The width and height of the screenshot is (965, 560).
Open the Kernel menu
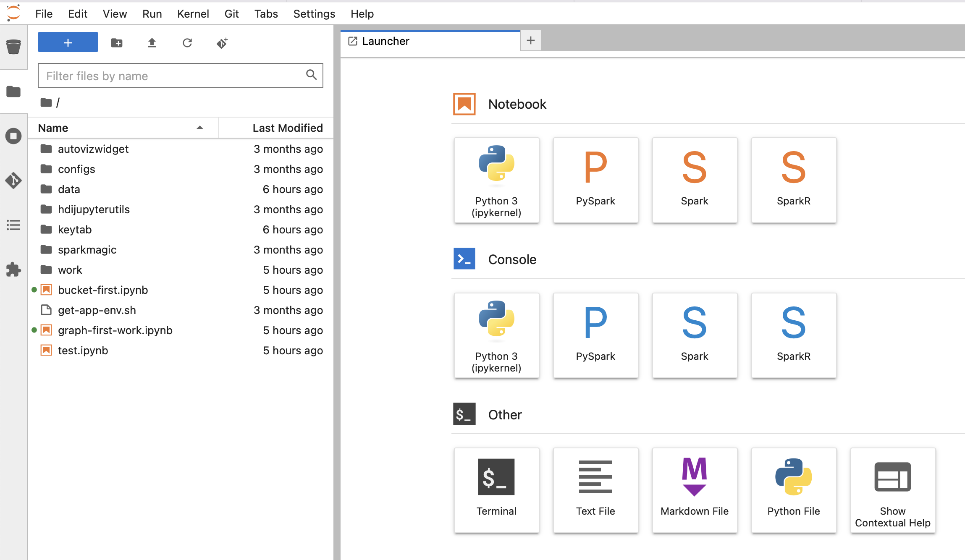pos(193,14)
